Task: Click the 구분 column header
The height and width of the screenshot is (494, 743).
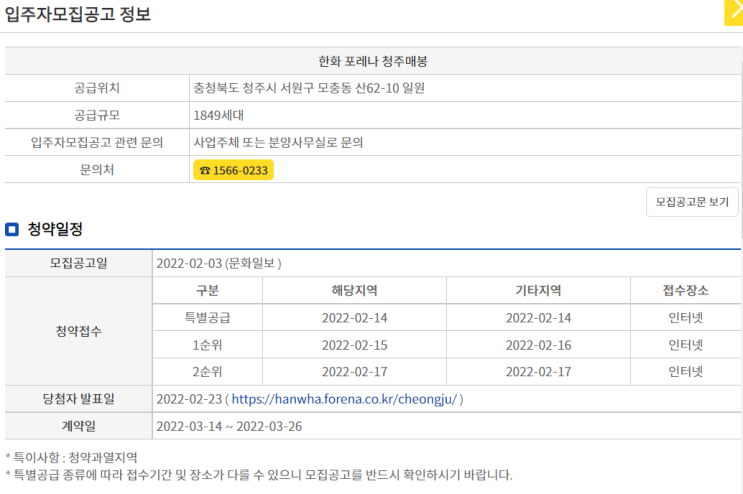Action: (x=208, y=290)
